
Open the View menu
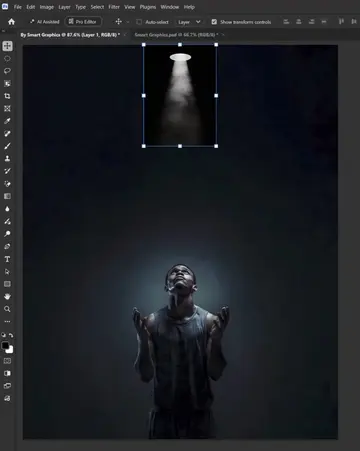(x=130, y=7)
